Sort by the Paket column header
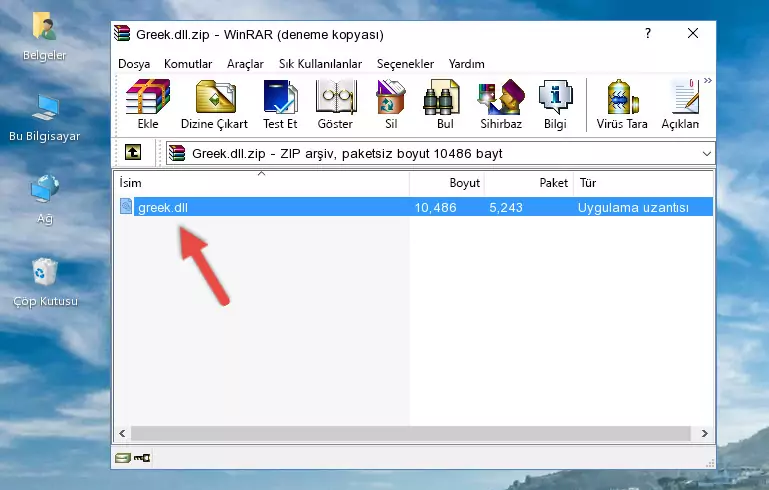The width and height of the screenshot is (769, 490). click(x=529, y=183)
